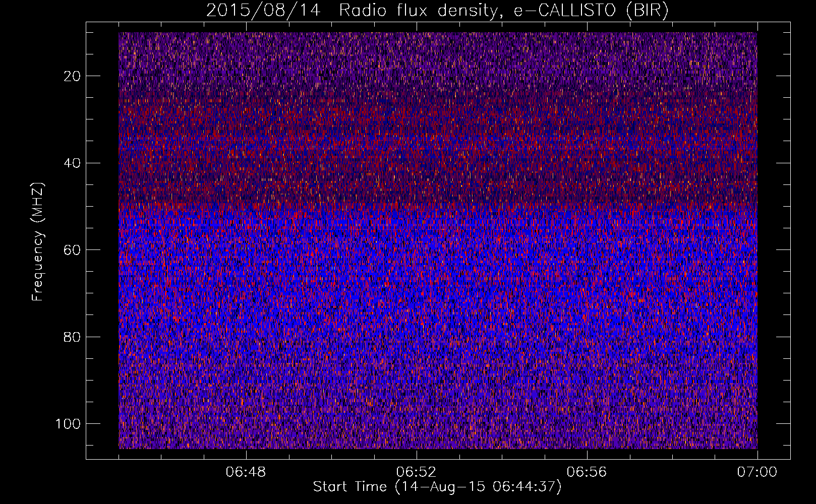Image resolution: width=816 pixels, height=504 pixels.
Task: Click the 60 MHz frequency tick label
Action: (73, 250)
